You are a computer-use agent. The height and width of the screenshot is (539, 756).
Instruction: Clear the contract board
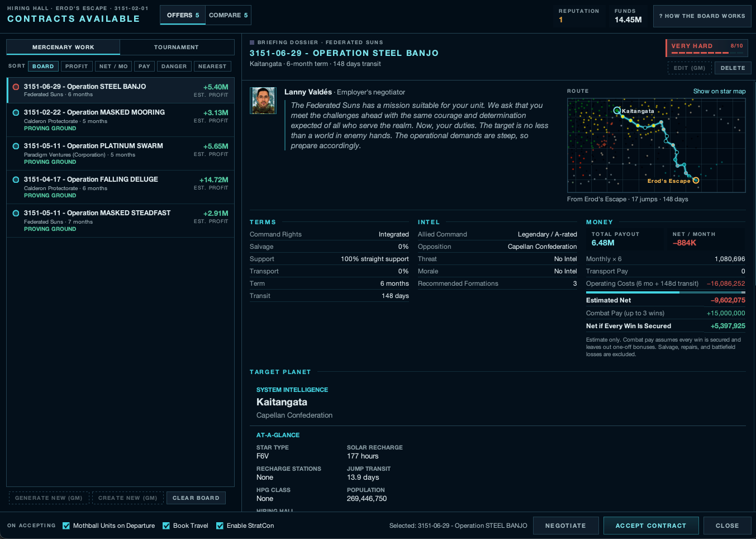coord(196,498)
